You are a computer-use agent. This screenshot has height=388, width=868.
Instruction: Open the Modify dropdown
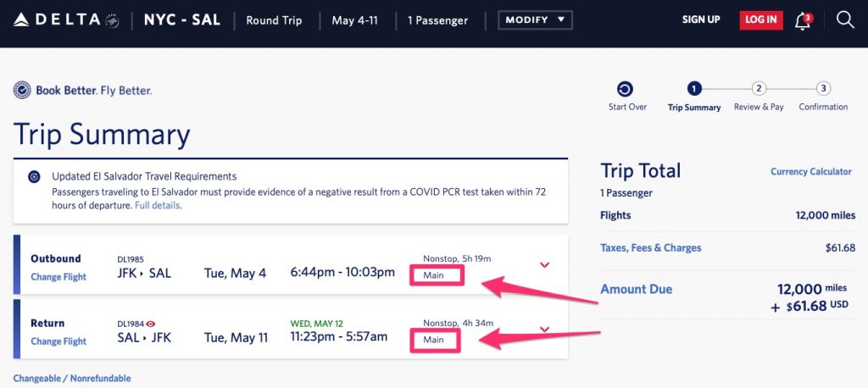[x=535, y=19]
